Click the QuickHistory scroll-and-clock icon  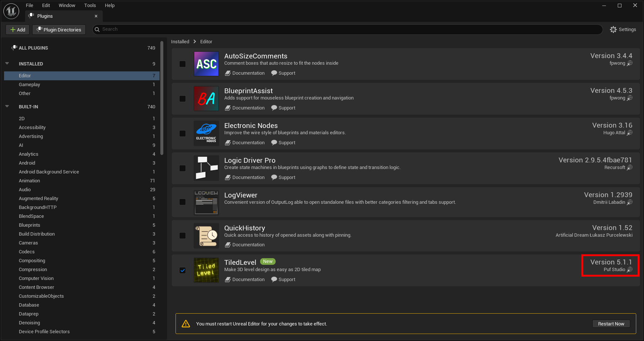[206, 236]
